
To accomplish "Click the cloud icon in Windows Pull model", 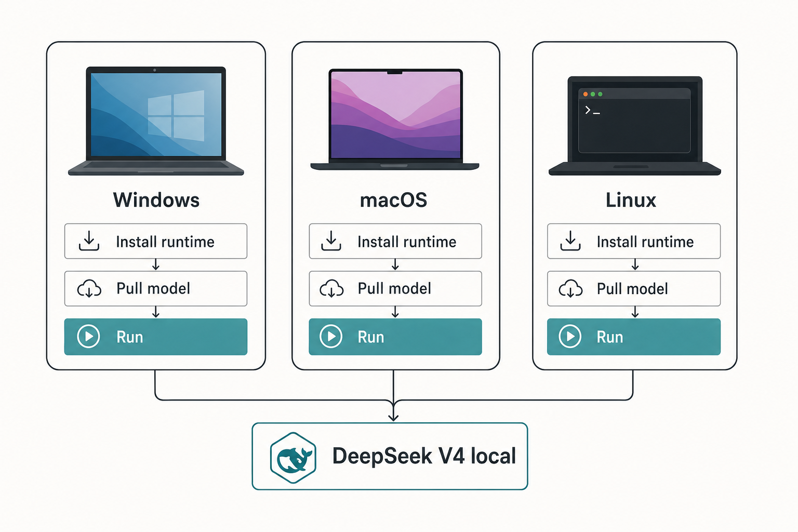I will pyautogui.click(x=89, y=288).
